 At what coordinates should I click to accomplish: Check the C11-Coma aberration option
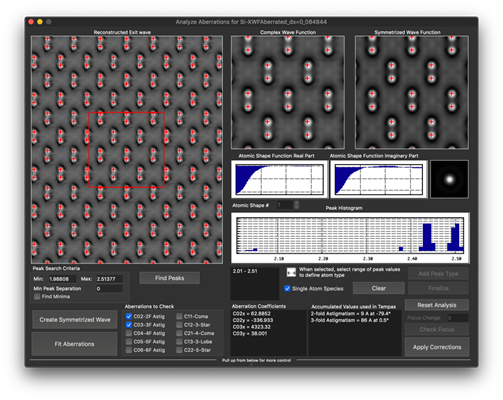(x=179, y=316)
